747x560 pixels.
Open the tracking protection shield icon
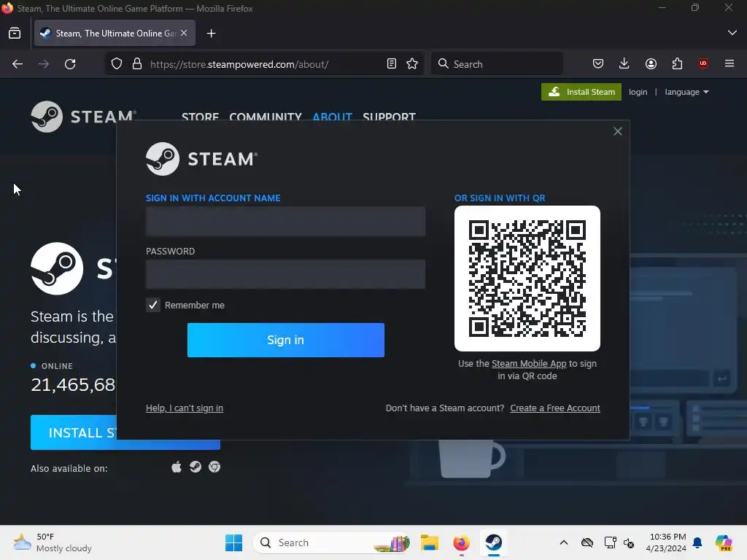117,64
